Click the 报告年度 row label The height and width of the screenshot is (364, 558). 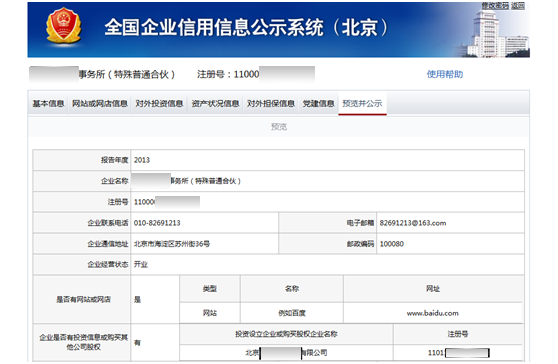pyautogui.click(x=115, y=160)
